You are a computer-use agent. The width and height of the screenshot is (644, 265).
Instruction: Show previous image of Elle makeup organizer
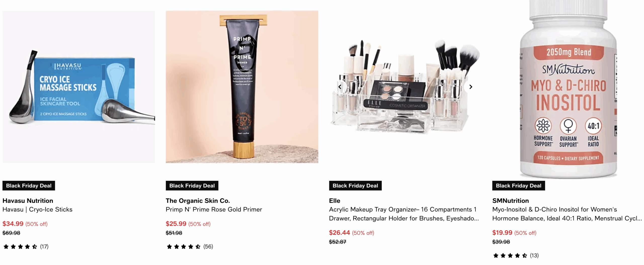340,87
